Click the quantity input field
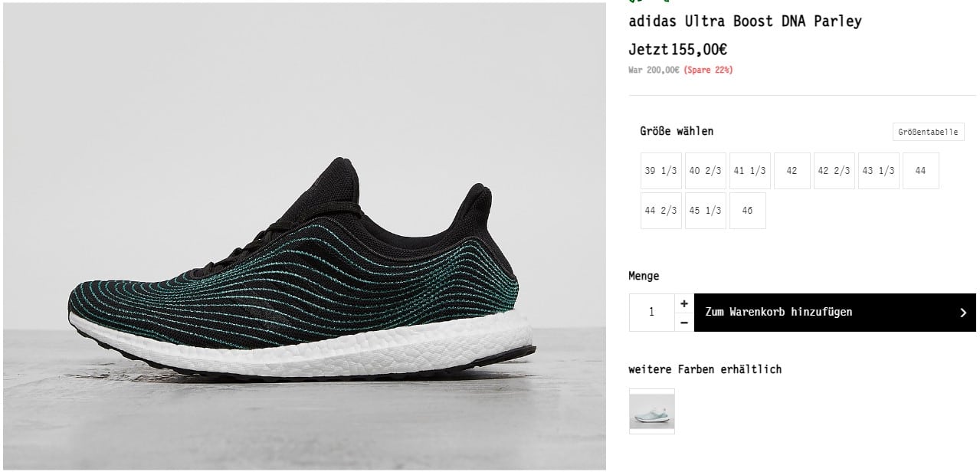 (x=652, y=313)
